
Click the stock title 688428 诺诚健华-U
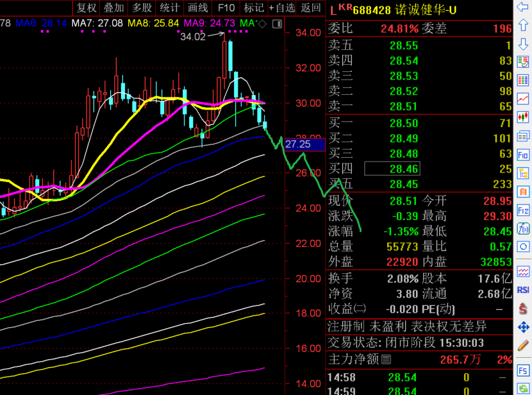point(404,10)
